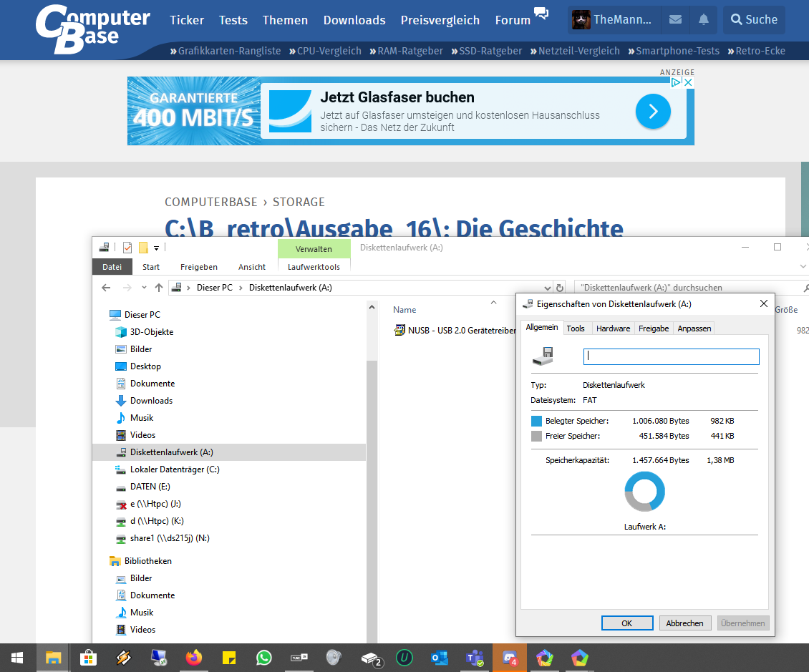Open the Tests menu

233,20
